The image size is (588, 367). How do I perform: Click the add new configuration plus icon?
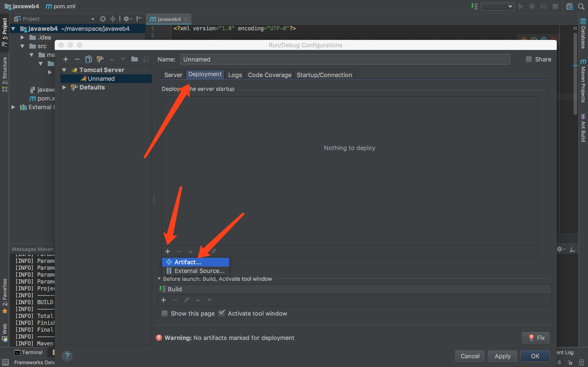(66, 59)
